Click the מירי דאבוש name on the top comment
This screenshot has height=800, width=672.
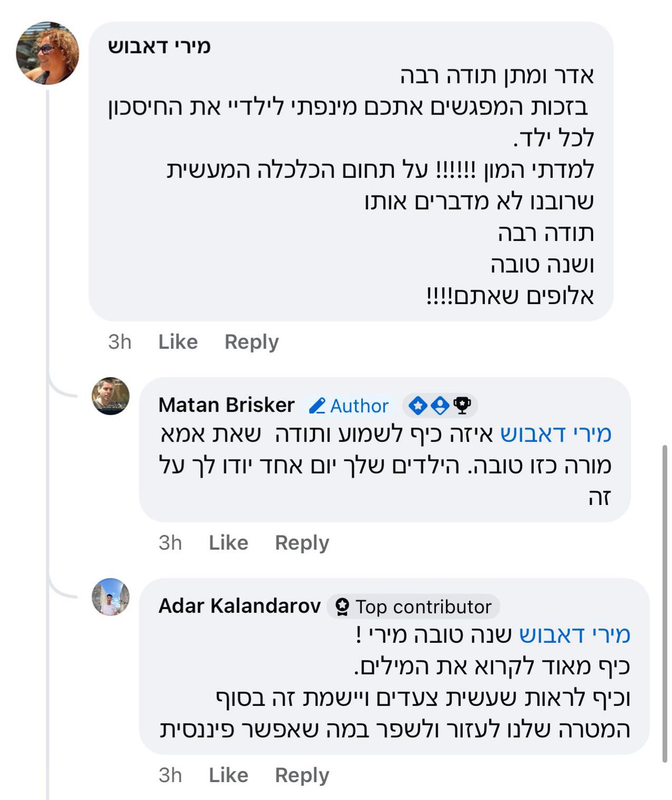pyautogui.click(x=159, y=46)
